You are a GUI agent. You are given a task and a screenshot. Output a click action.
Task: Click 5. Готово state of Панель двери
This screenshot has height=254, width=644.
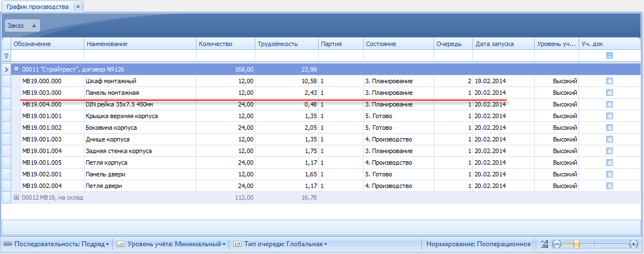coord(399,174)
